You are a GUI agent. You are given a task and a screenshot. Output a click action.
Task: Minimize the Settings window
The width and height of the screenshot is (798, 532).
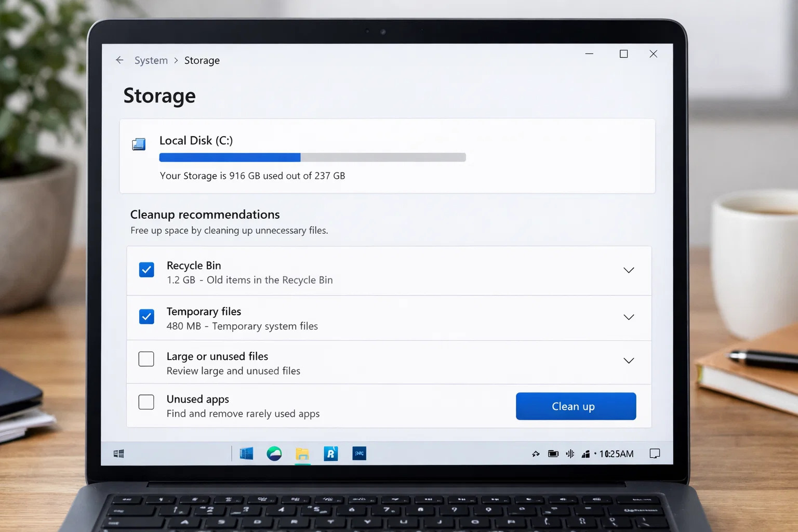[589, 54]
